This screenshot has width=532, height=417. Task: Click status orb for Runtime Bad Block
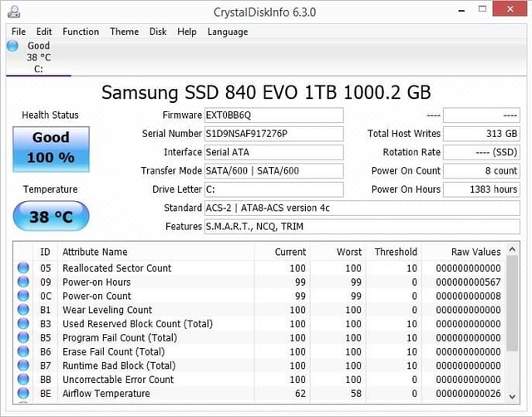tap(23, 365)
